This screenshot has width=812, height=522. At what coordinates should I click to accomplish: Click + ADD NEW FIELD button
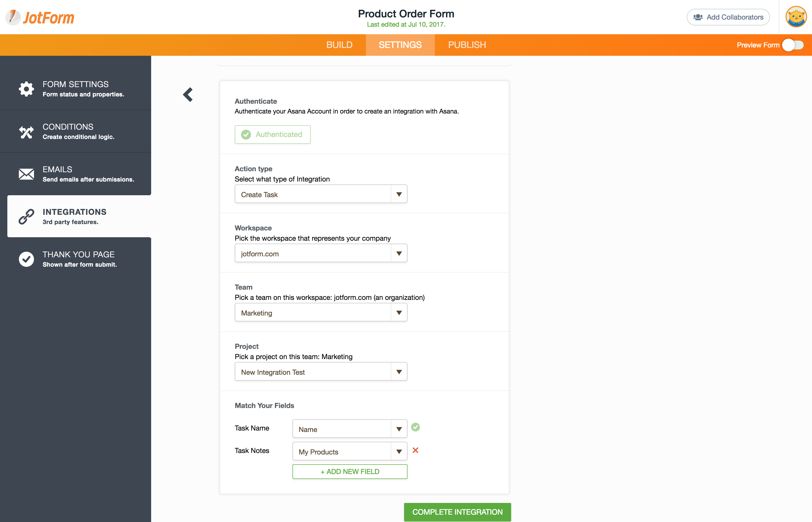click(350, 472)
